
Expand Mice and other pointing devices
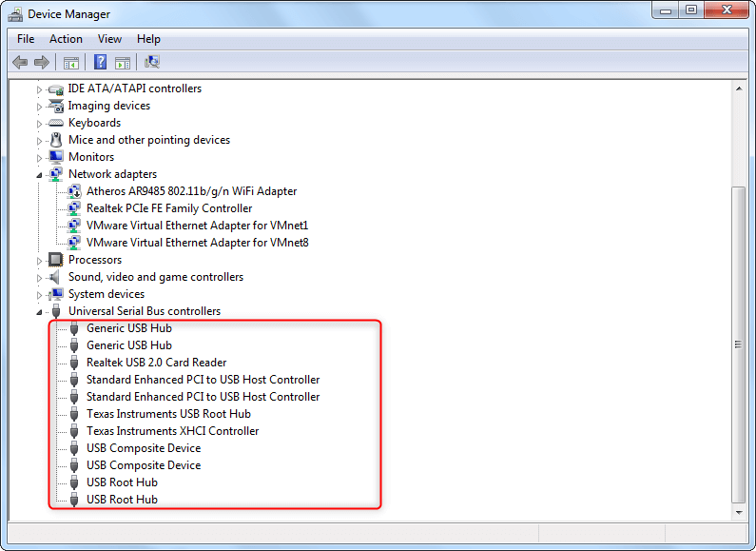(39, 141)
